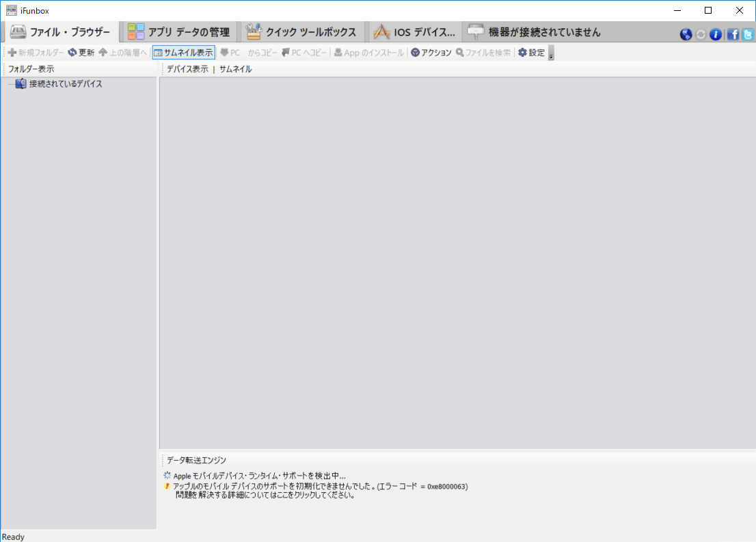Click サムネイル header label
The width and height of the screenshot is (756, 542).
[x=235, y=69]
